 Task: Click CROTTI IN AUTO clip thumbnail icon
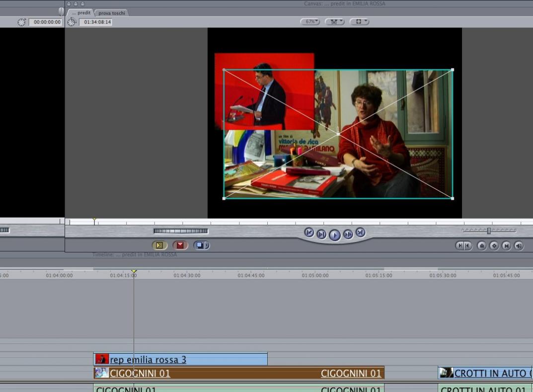pos(446,373)
